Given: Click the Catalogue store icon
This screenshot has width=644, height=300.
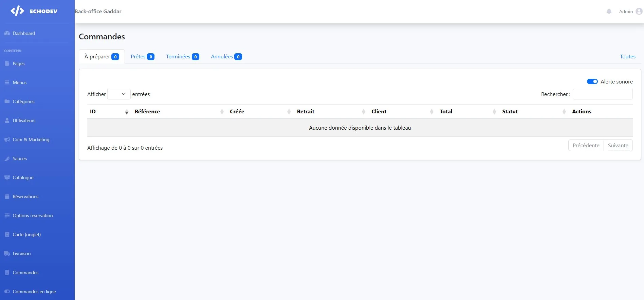Looking at the screenshot, I should click(x=7, y=177).
